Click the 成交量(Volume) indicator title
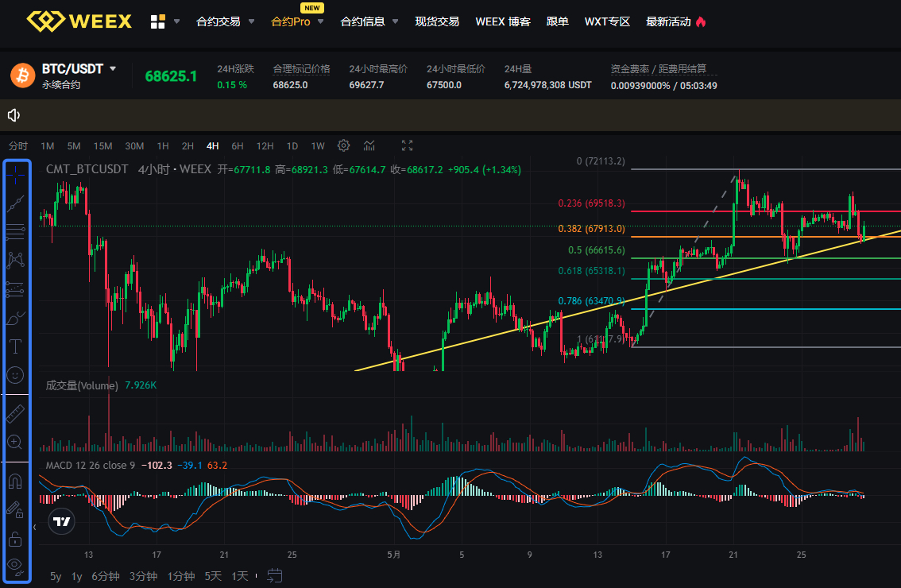The width and height of the screenshot is (901, 588). click(x=82, y=385)
